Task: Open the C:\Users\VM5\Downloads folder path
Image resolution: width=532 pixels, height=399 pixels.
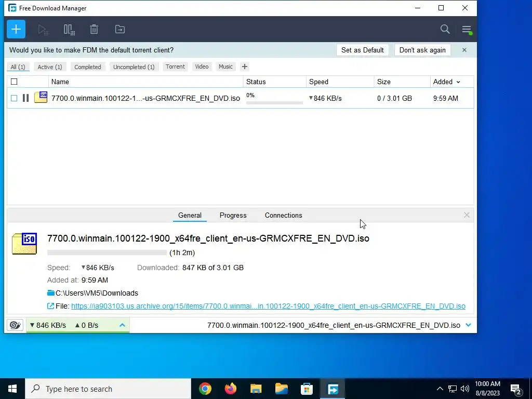Action: [x=97, y=293]
